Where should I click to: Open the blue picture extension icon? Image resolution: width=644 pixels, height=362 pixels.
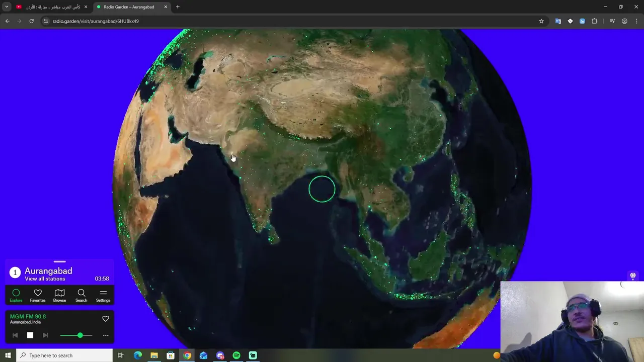click(x=582, y=21)
